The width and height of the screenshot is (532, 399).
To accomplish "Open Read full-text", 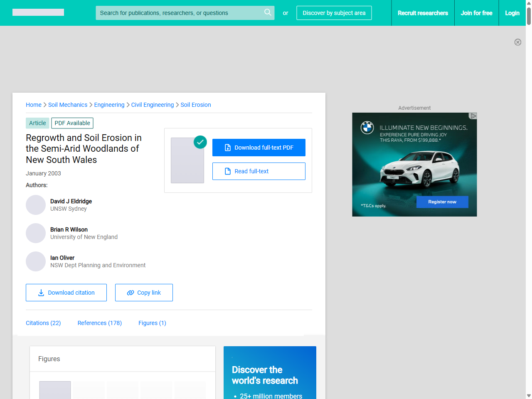I will coord(259,171).
